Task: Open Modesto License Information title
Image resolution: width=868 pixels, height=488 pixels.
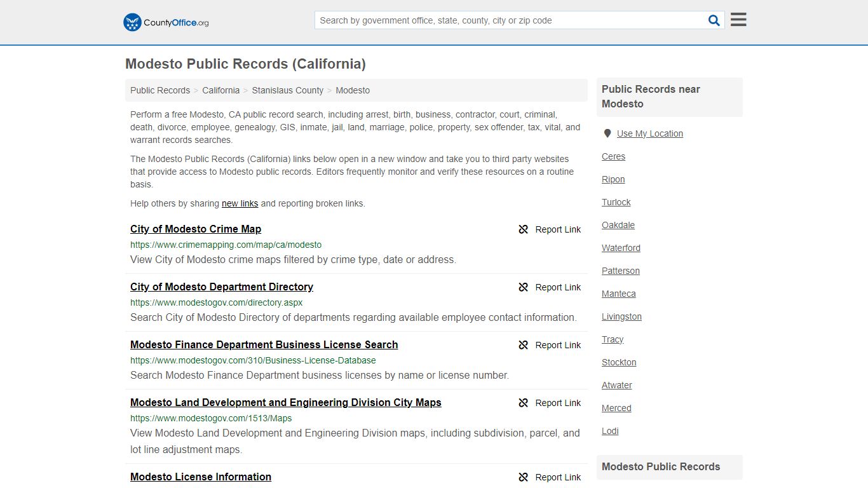Action: 201,477
